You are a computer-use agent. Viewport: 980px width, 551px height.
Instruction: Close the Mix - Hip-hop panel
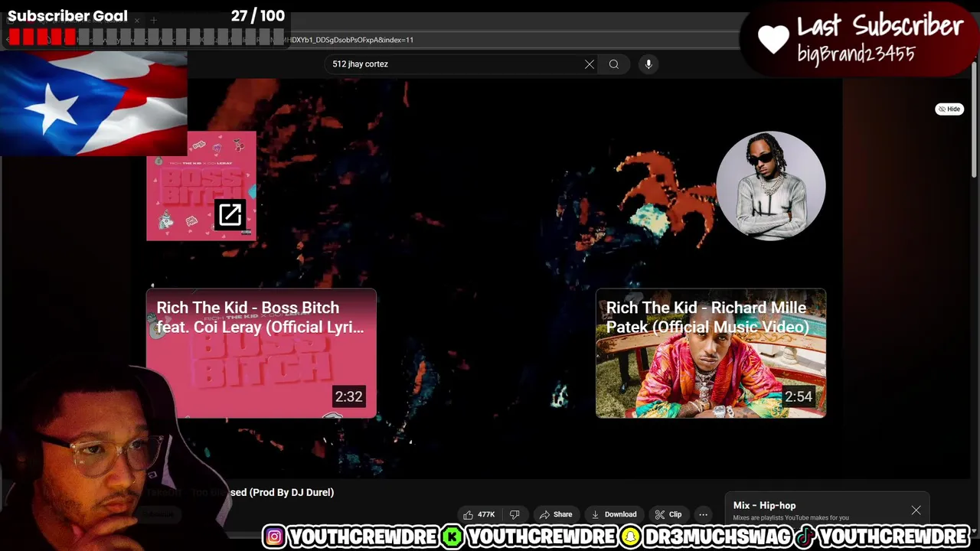(916, 510)
